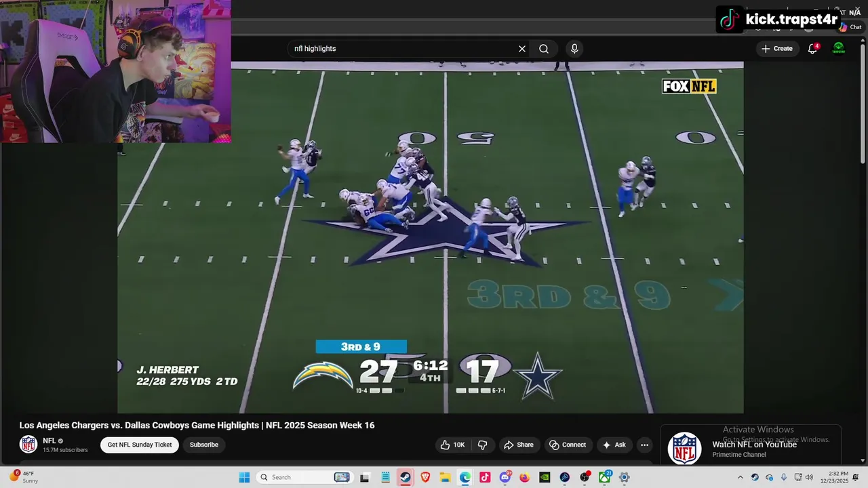
Task: Open the NVIDIA app on the taskbar
Action: click(x=545, y=477)
